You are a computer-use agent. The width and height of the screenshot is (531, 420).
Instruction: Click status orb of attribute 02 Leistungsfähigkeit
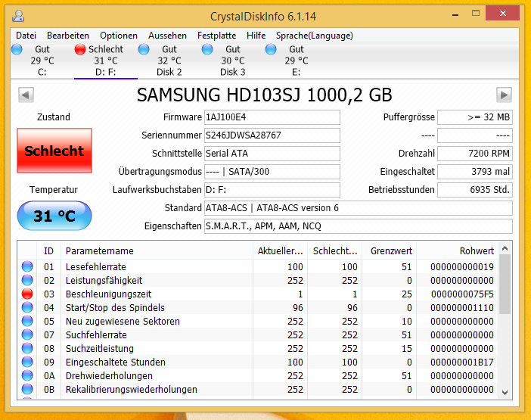point(27,280)
